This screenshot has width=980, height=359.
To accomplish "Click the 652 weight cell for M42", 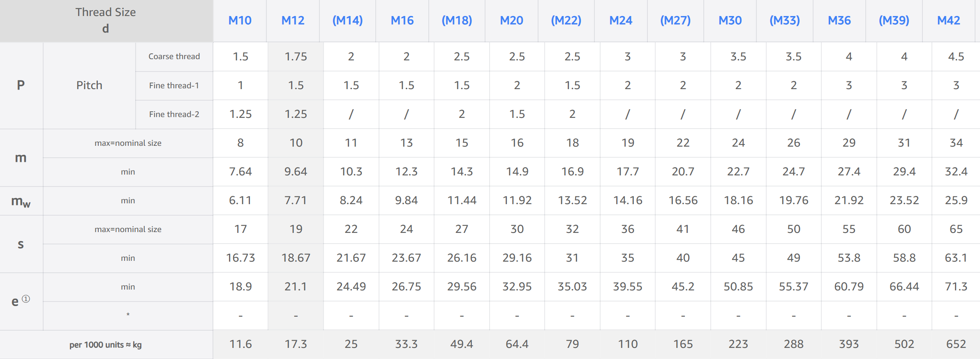I will pos(956,344).
